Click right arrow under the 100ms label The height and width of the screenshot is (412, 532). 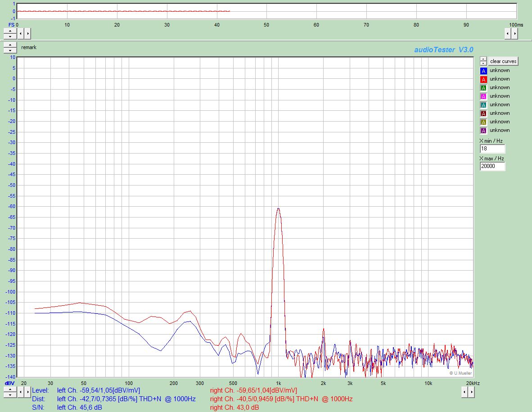pyautogui.click(x=514, y=33)
